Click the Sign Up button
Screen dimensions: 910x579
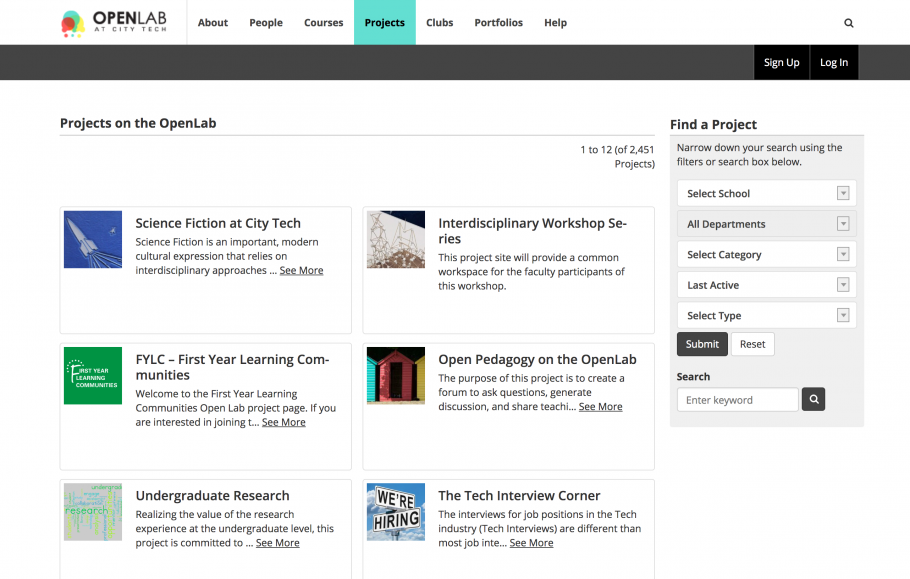pos(781,62)
